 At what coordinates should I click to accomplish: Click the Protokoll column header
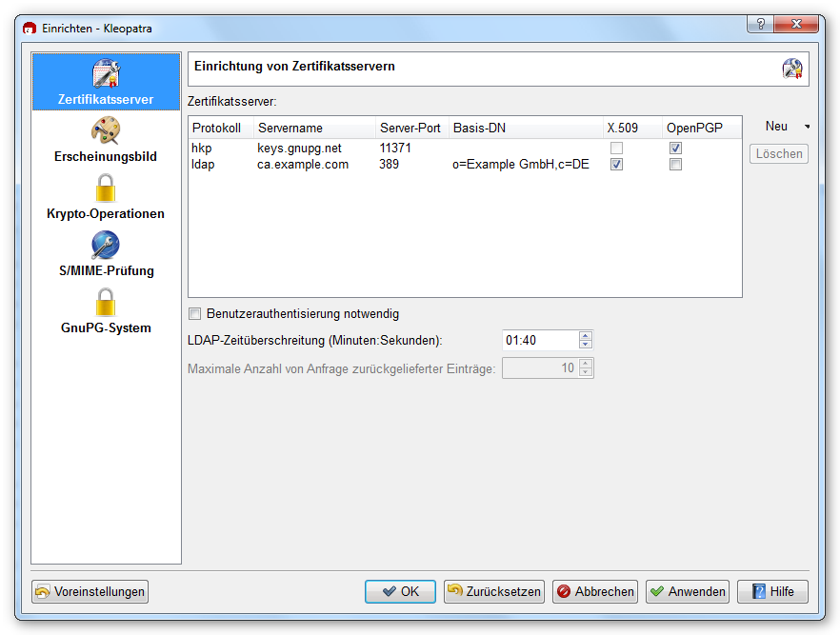point(219,128)
